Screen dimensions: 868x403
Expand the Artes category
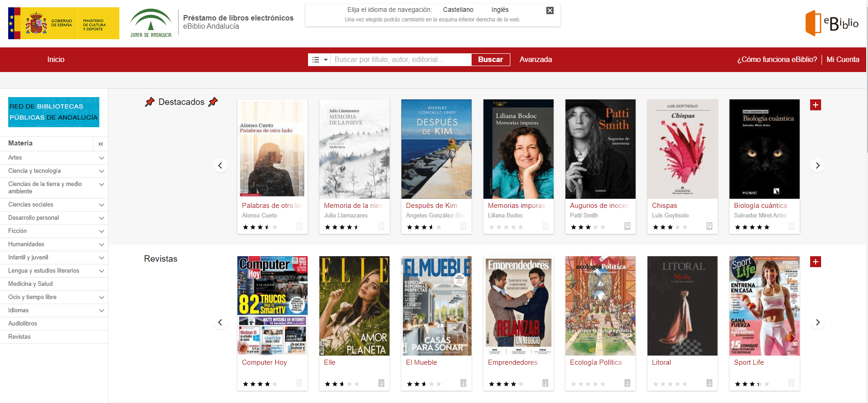coord(101,158)
